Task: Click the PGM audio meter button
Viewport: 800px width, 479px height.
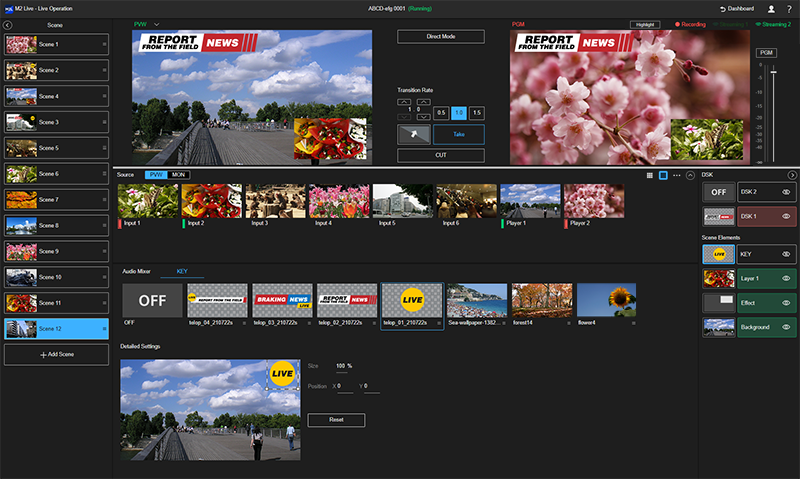Action: (x=766, y=53)
